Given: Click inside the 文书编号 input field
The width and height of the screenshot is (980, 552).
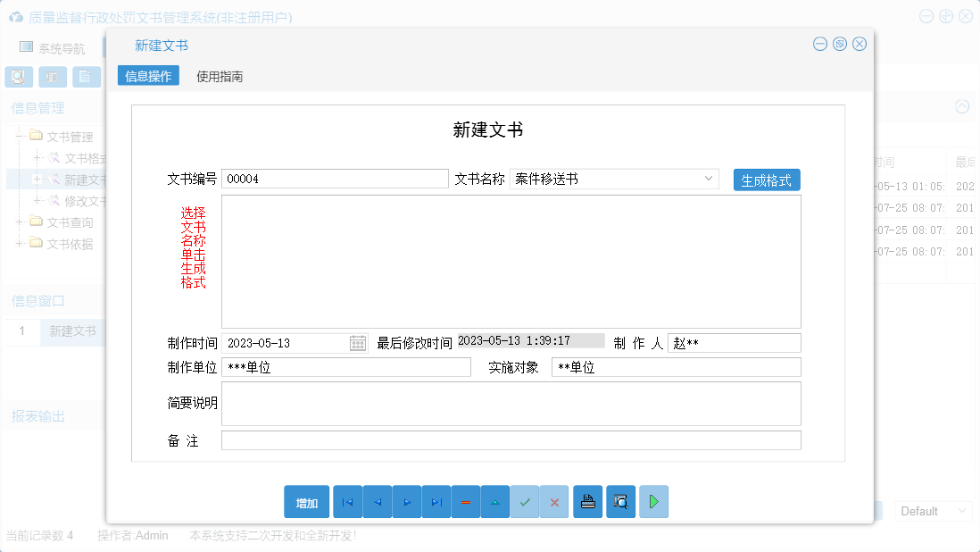Looking at the screenshot, I should (x=335, y=179).
